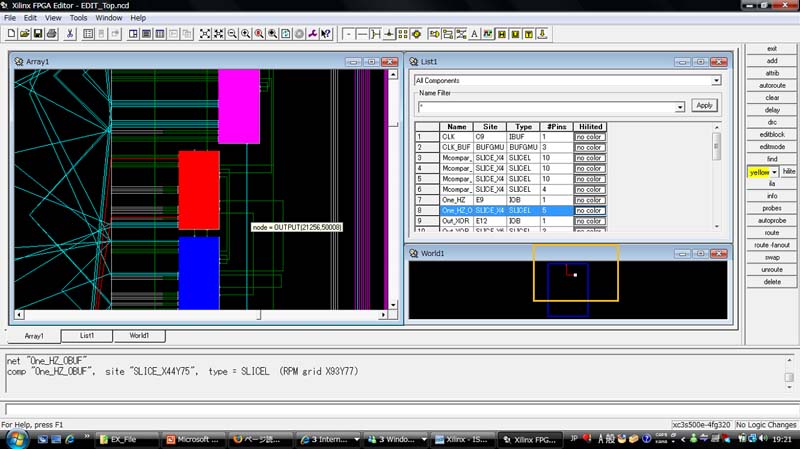The width and height of the screenshot is (800, 449).
Task: Click the Site column header
Action: (x=490, y=127)
